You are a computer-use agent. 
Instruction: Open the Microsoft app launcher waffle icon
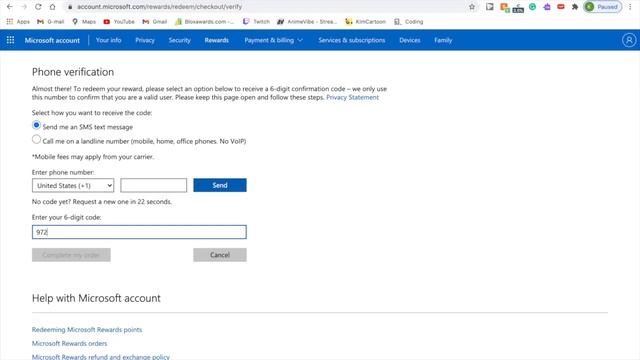pos(10,40)
